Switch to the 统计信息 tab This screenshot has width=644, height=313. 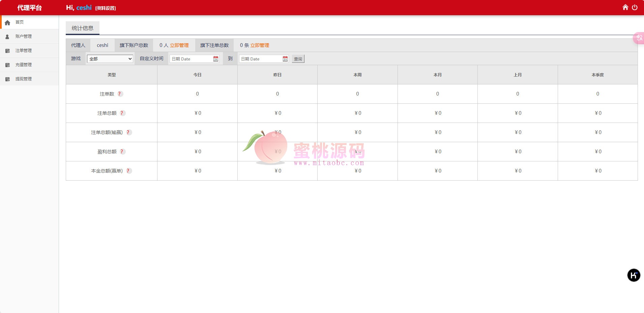pyautogui.click(x=83, y=28)
